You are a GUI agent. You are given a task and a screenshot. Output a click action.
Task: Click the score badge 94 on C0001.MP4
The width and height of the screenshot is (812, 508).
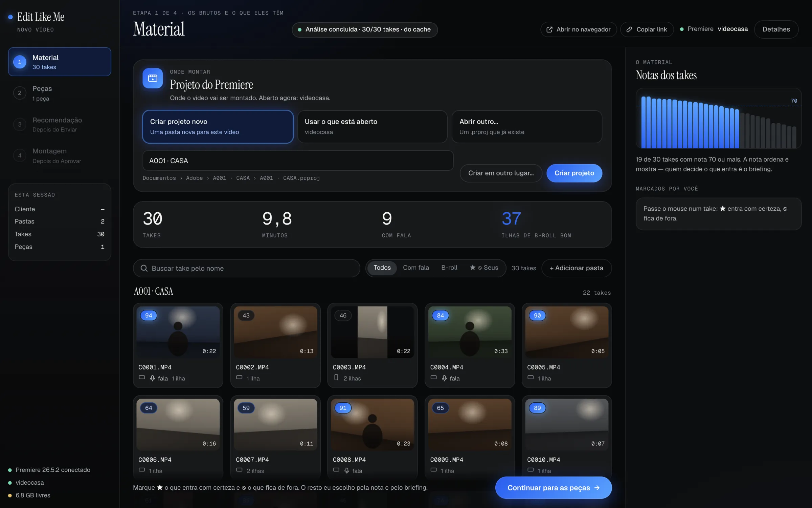tap(149, 315)
